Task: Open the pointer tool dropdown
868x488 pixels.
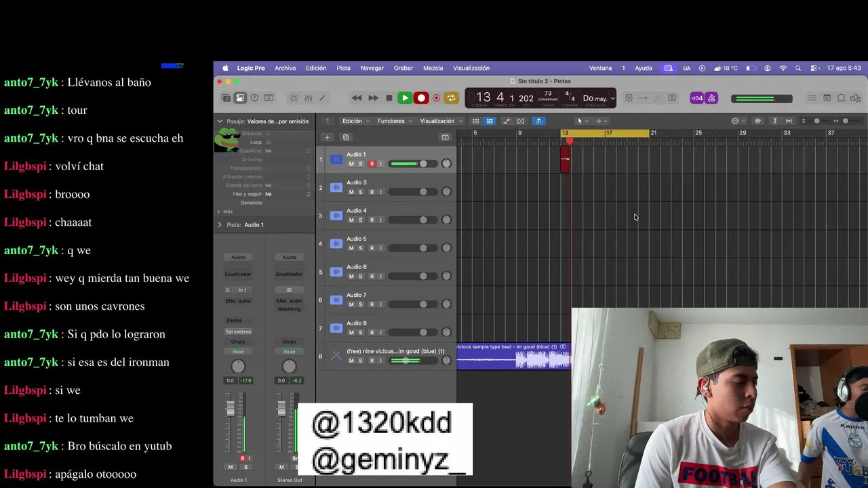Action: 581,121
